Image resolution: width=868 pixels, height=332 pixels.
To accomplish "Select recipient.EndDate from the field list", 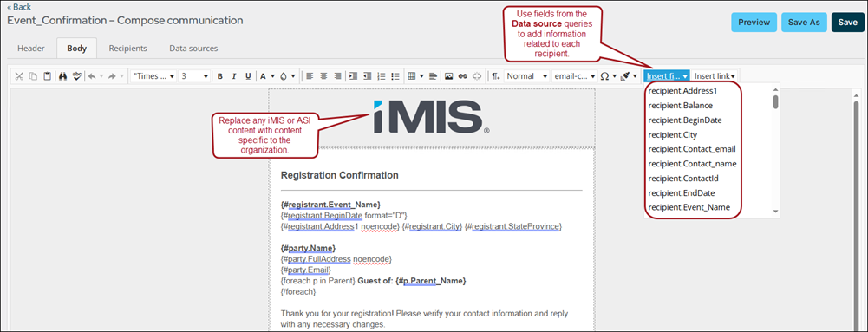I will click(682, 193).
